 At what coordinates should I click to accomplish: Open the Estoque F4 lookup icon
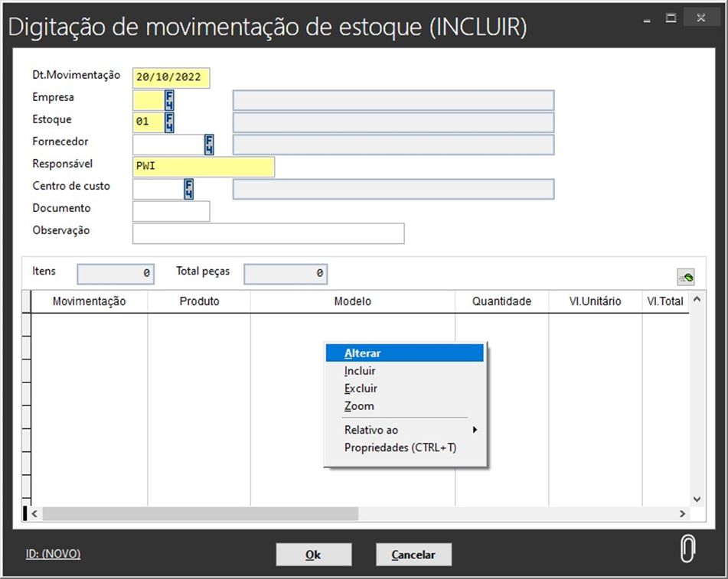tap(169, 122)
